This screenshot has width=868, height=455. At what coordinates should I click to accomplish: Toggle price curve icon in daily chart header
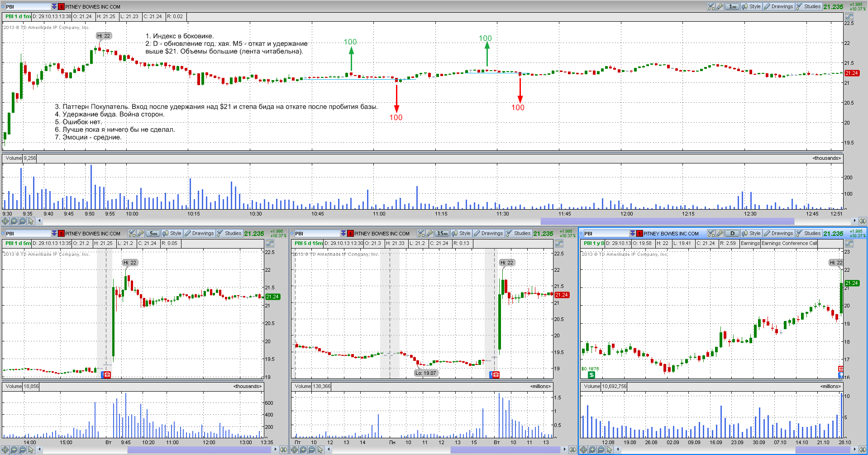pyautogui.click(x=849, y=243)
